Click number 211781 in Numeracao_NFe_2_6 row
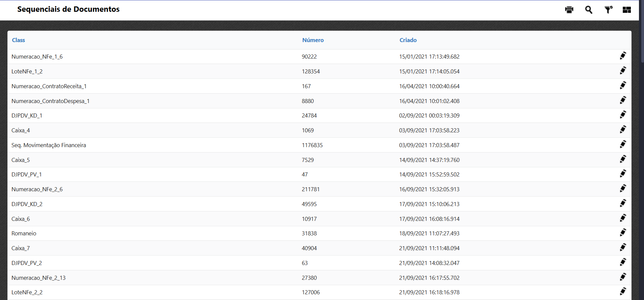The image size is (644, 300). [x=310, y=189]
